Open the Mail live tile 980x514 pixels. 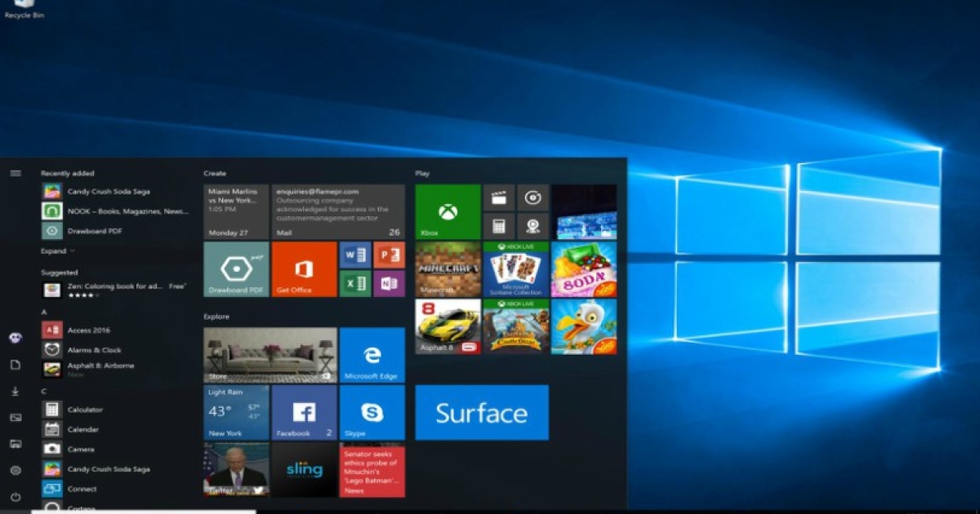click(x=337, y=212)
